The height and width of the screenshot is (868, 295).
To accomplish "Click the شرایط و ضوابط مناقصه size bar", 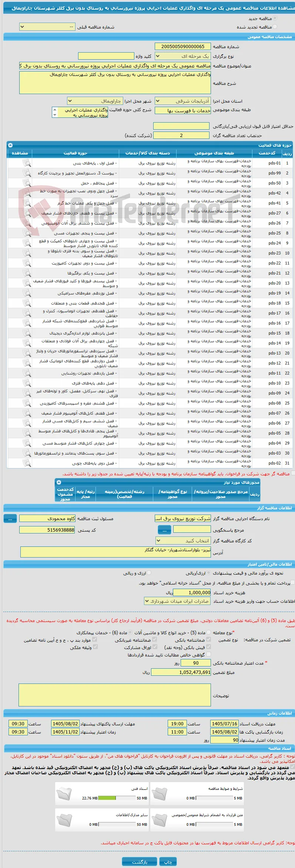I will click(x=214, y=798).
